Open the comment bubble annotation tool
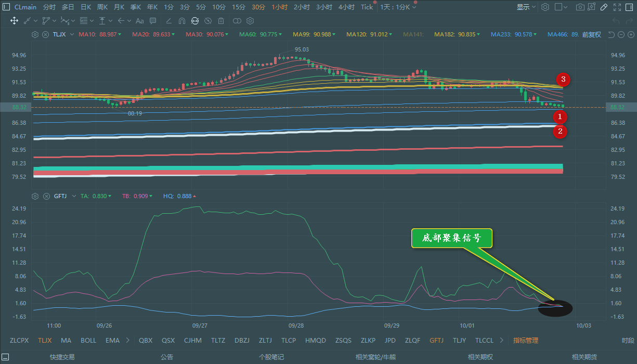The height and width of the screenshot is (364, 637). point(153,21)
